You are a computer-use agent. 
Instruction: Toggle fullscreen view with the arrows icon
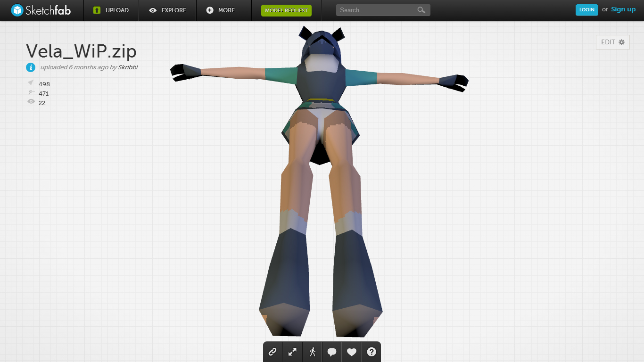292,352
